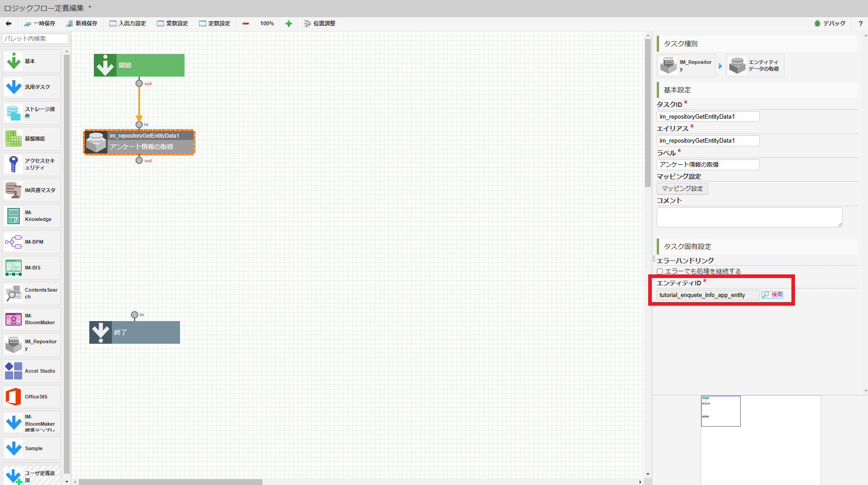Open the マッピング設定 dialog
Image resolution: width=868 pixels, height=485 pixels.
(x=682, y=188)
